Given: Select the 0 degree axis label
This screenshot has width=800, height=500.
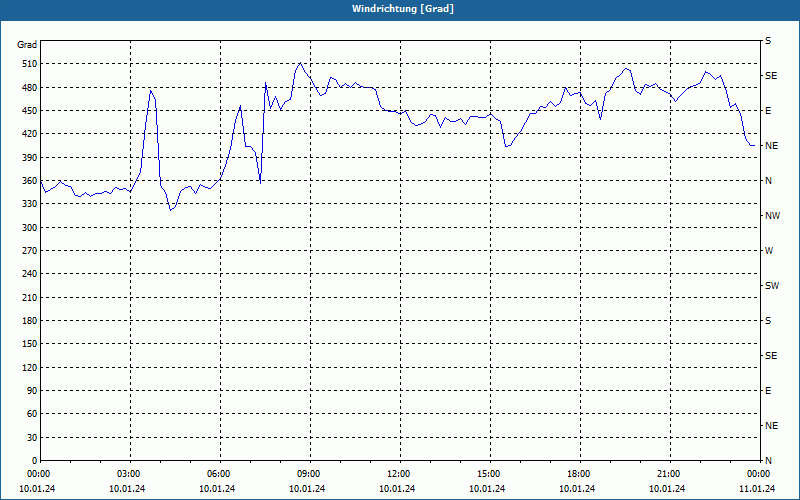Looking at the screenshot, I should [35, 461].
